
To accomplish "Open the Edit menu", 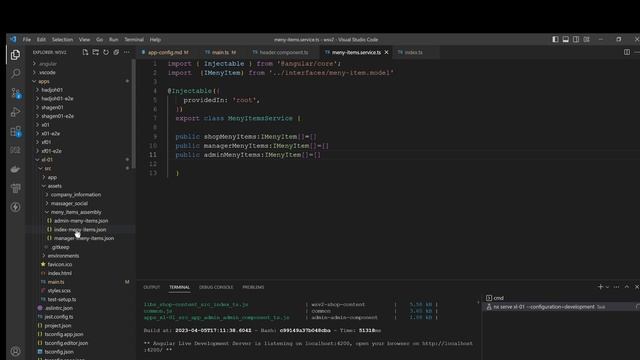I will [41, 40].
